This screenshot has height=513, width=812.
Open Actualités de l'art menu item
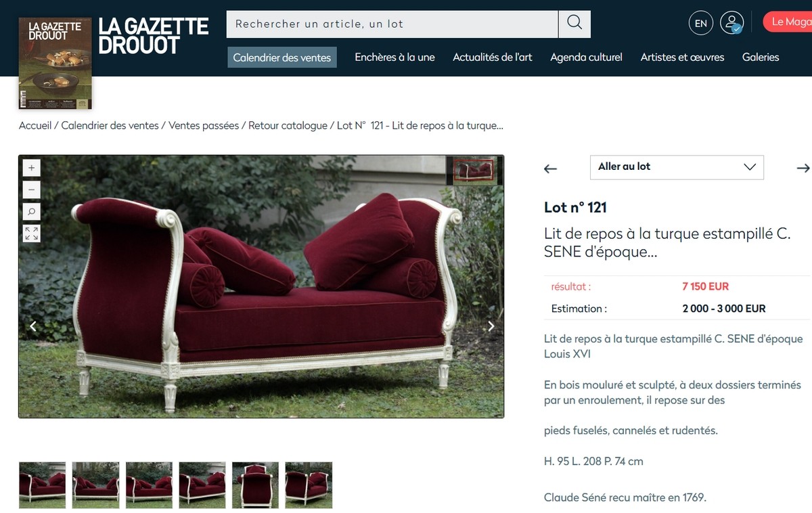[493, 58]
